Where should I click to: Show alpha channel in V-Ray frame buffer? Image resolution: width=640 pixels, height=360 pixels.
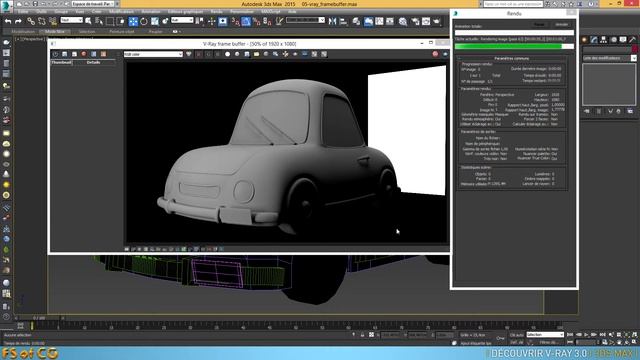tap(227, 54)
